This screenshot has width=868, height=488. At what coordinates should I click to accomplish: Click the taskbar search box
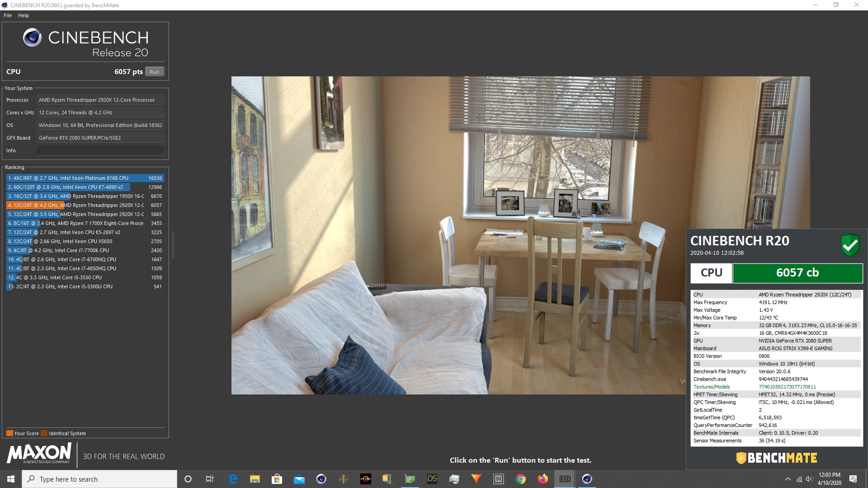click(99, 479)
